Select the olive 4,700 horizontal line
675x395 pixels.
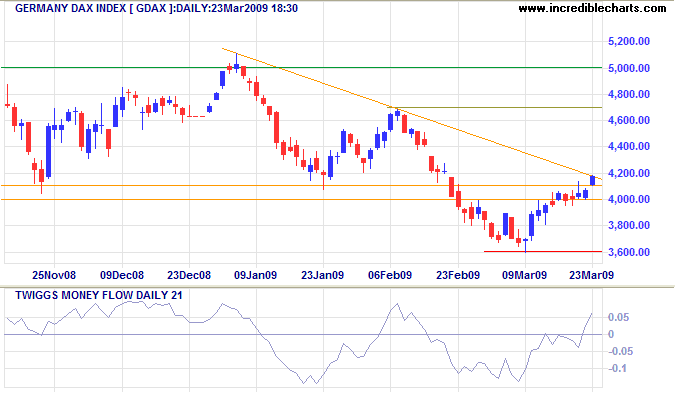[x=495, y=107]
